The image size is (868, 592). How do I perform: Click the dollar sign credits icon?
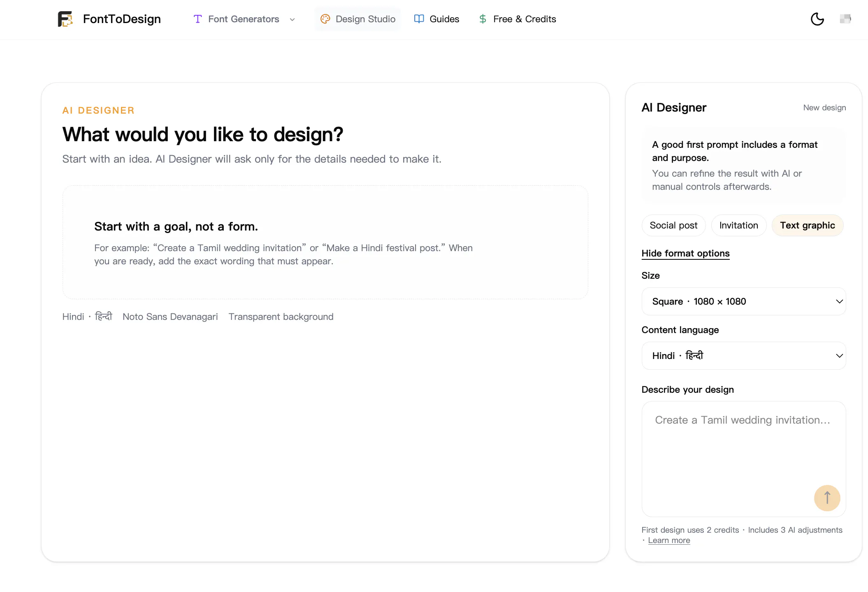483,19
